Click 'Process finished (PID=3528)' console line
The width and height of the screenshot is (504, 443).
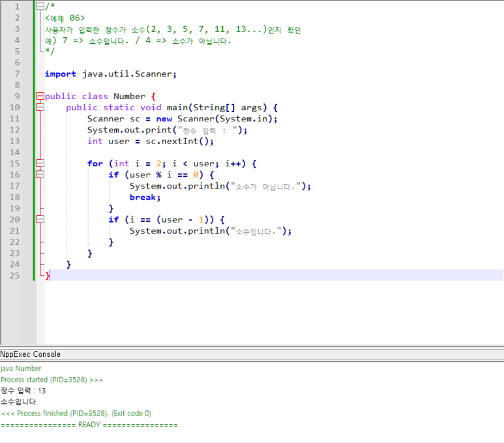coord(76,413)
